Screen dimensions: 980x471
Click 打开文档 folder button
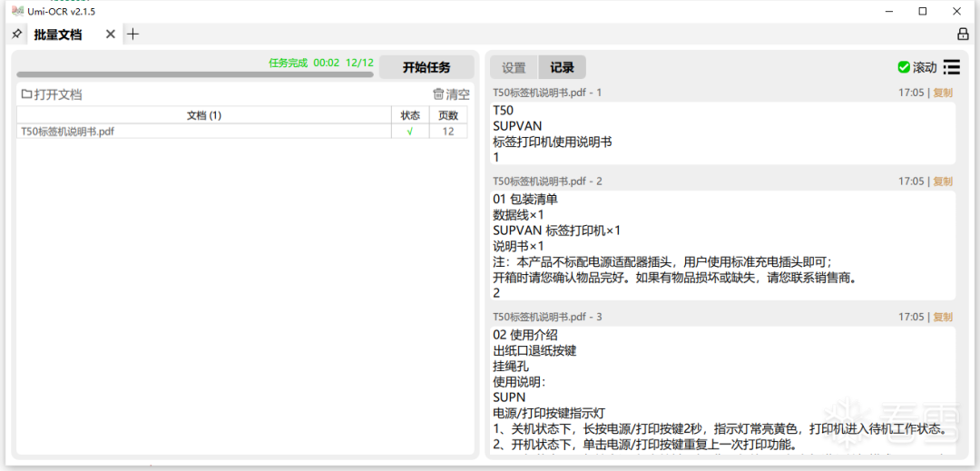pyautogui.click(x=52, y=94)
